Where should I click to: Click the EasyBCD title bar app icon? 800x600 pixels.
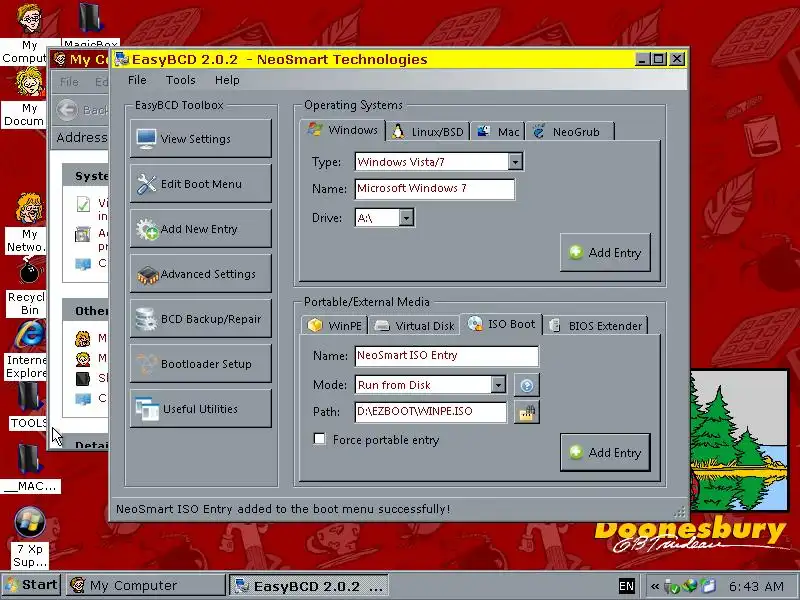click(122, 59)
